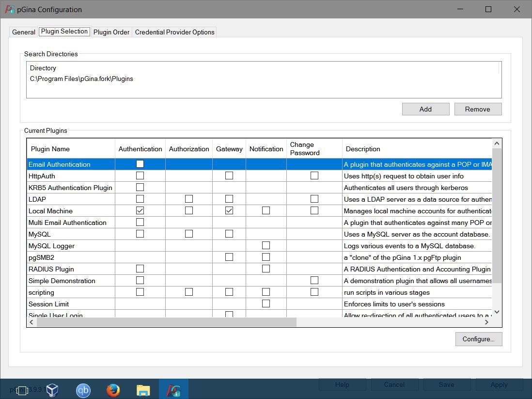532x399 pixels.
Task: Check Authorization for the MySQL plugin
Action: tap(188, 233)
